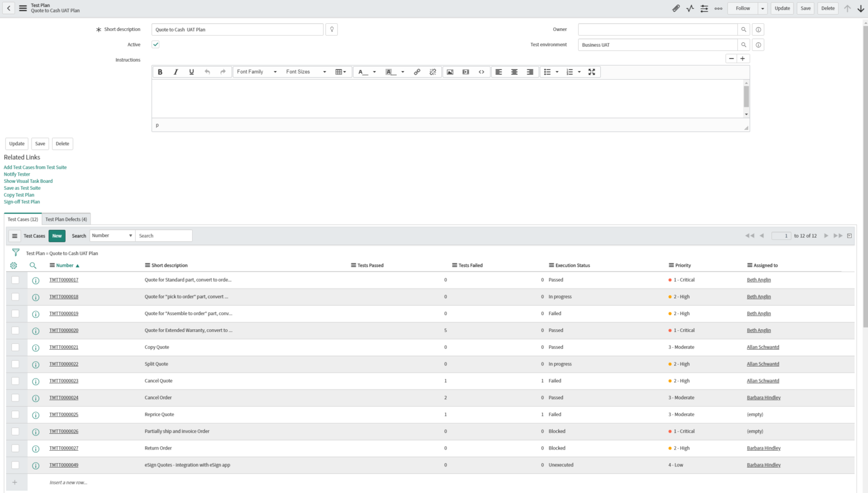Open the Number search field dropdown
Image resolution: width=868 pixels, height=493 pixels.
coord(111,235)
